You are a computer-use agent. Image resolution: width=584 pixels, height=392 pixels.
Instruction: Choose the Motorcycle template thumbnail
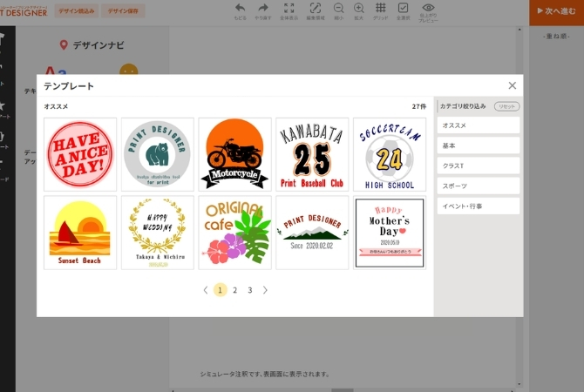[x=234, y=153]
